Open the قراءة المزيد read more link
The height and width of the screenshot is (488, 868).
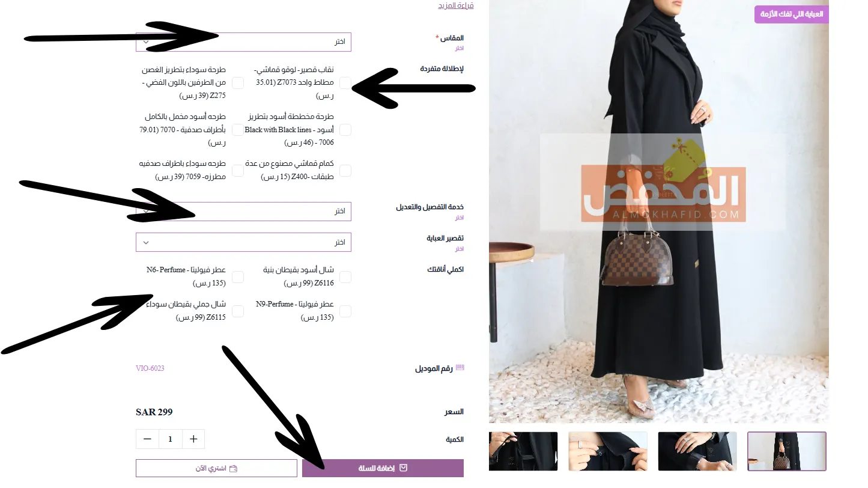click(455, 5)
